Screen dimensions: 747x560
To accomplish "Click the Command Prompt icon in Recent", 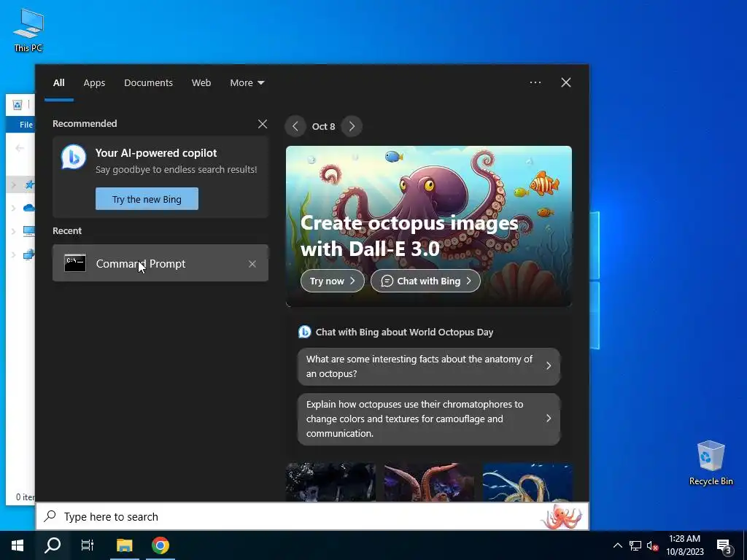I will [75, 263].
